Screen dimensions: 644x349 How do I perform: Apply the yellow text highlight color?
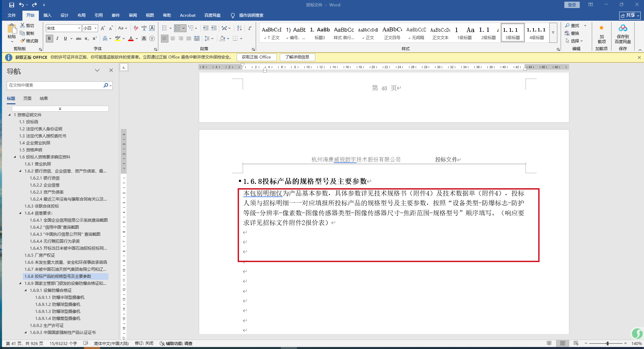click(117, 38)
